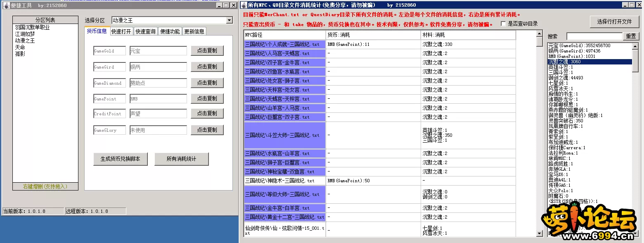Click the 赞助点 currency name field
Screen dimensions: 644x243
pos(158,83)
